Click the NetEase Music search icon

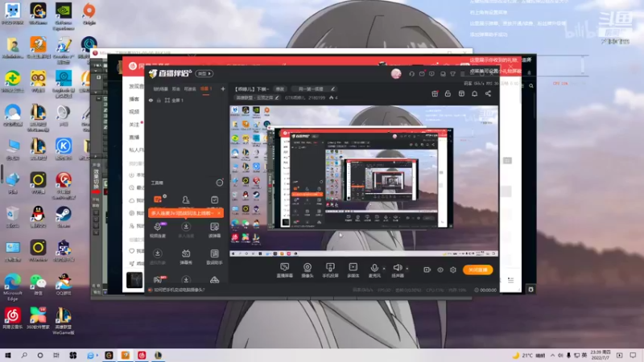[531, 86]
